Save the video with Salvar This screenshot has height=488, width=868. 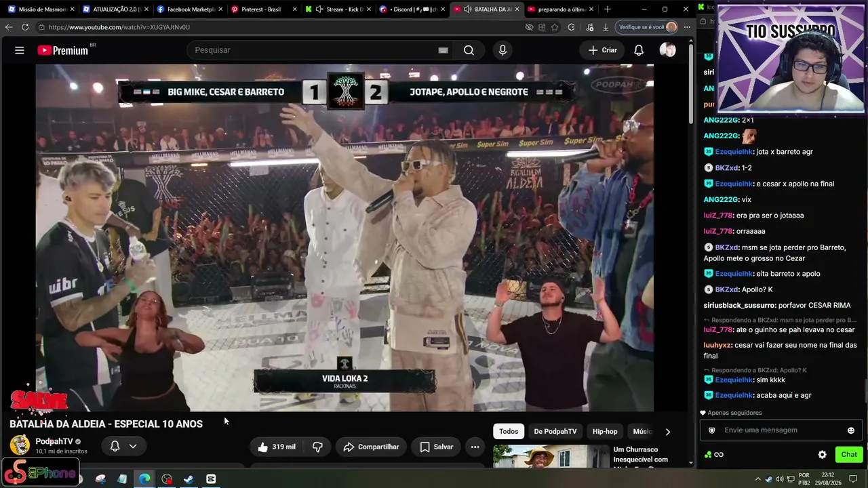pos(436,447)
